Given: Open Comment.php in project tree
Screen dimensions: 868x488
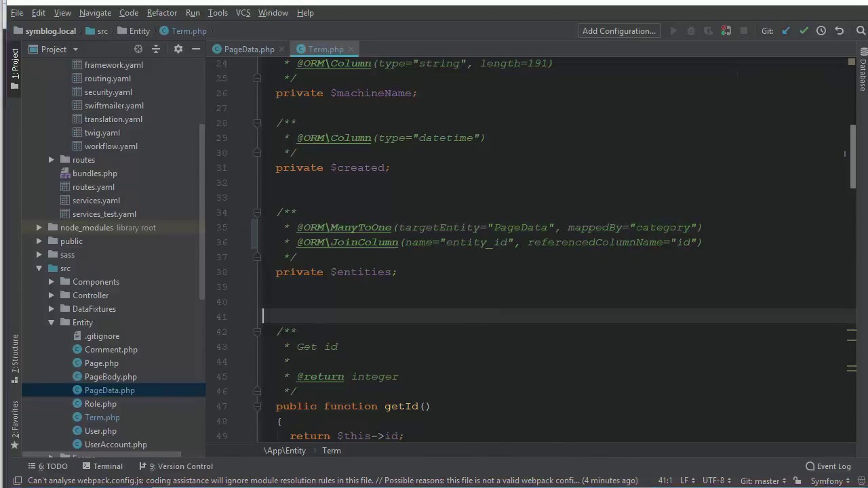Looking at the screenshot, I should pyautogui.click(x=111, y=349).
